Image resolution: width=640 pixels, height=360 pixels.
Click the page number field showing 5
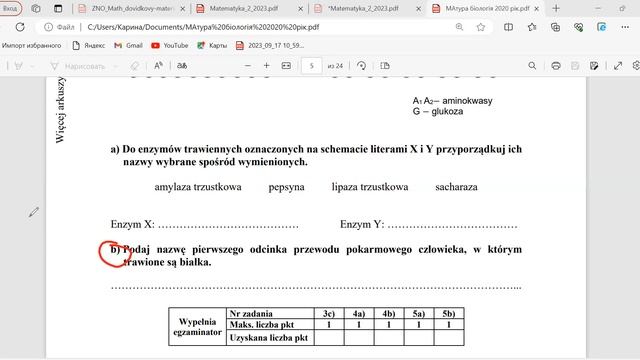pos(311,66)
